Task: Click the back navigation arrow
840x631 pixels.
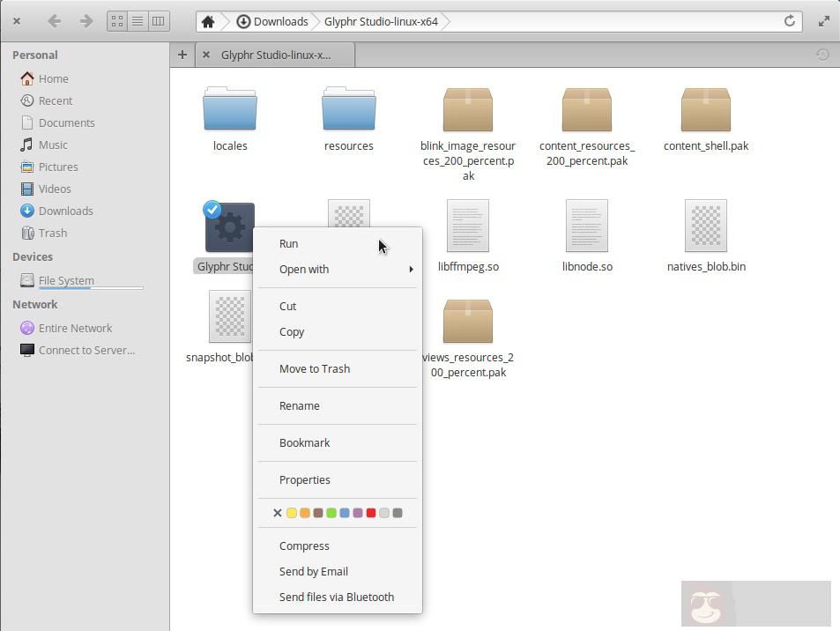Action: point(56,21)
